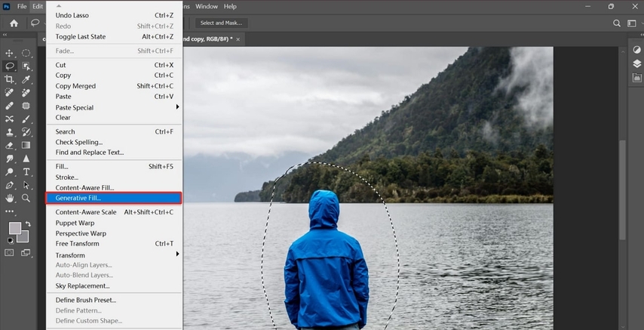Choose Generative Fill from Edit menu

click(x=79, y=198)
